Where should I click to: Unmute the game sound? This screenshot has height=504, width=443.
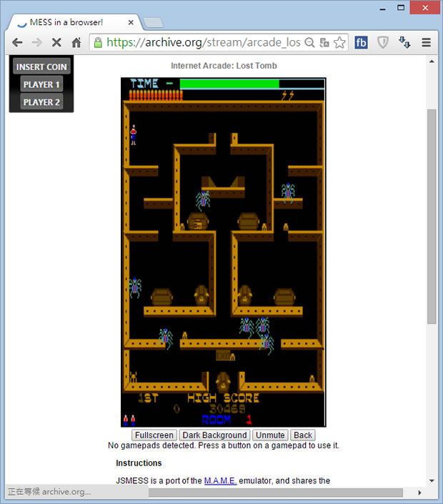pos(270,435)
